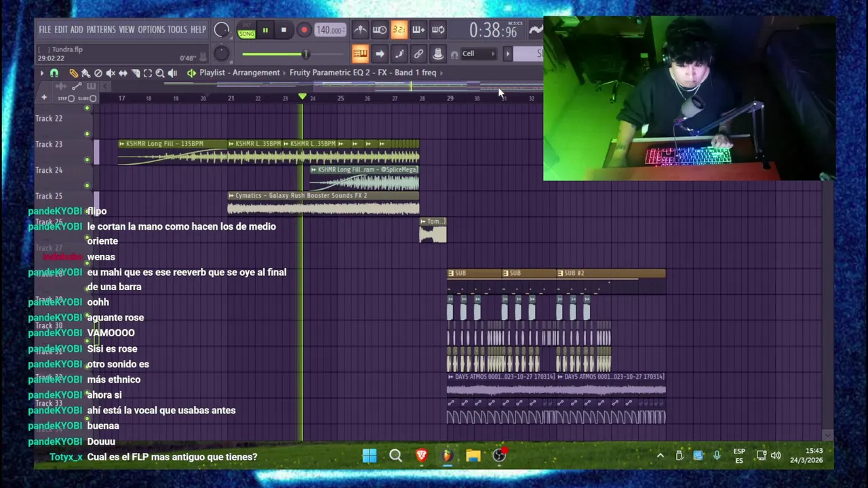The image size is (868, 488).
Task: Select the Zoom tool
Action: coord(159,73)
